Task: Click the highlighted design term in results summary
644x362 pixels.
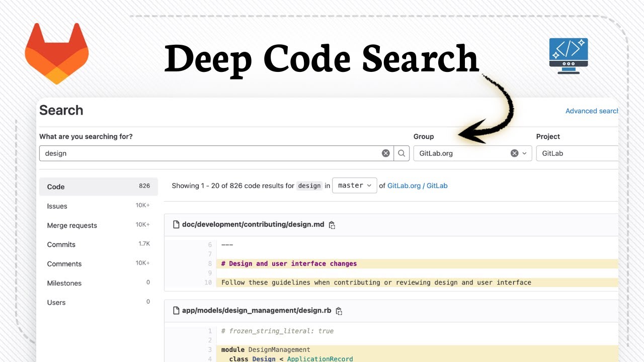Action: (309, 186)
